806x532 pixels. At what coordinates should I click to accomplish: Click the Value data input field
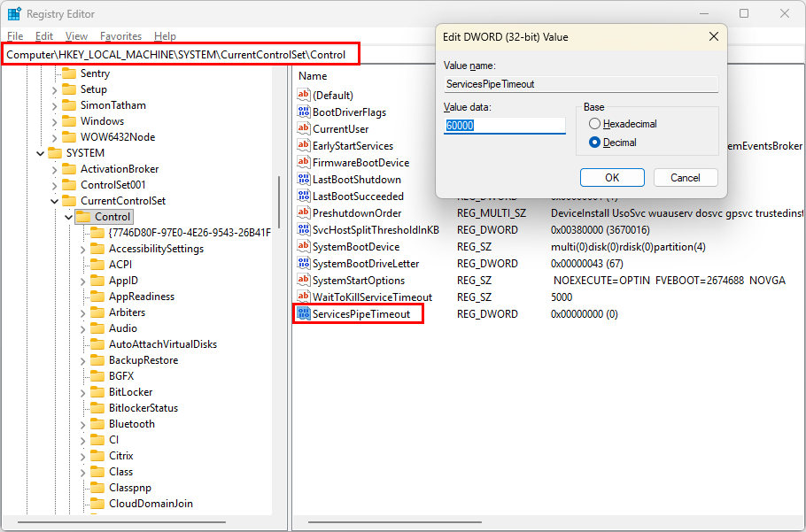(504, 126)
